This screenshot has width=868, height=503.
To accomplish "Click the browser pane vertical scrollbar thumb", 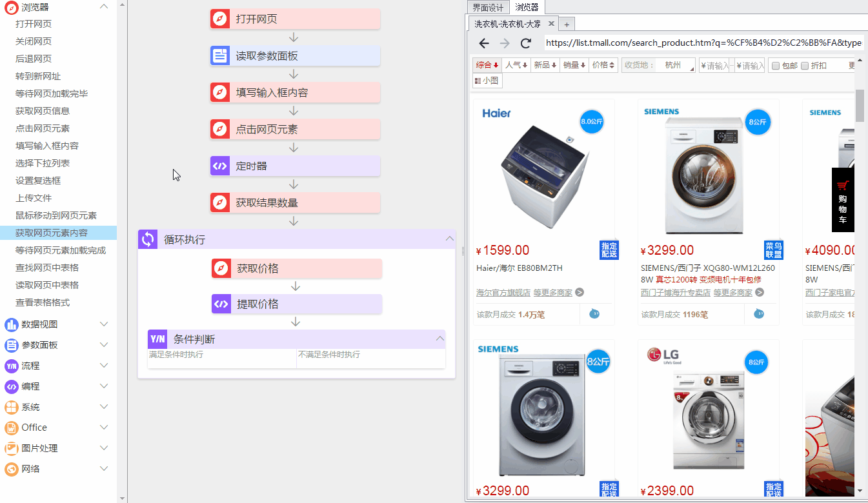I will (x=860, y=106).
